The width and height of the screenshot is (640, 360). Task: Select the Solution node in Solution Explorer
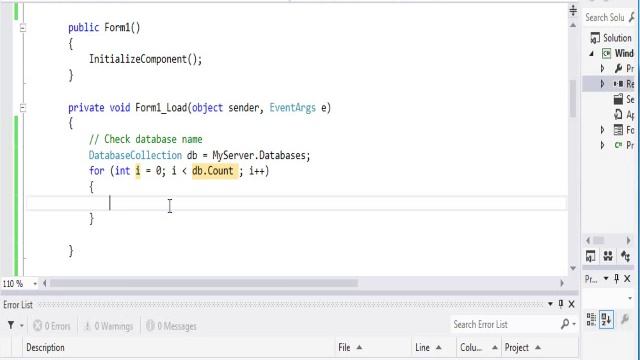[617, 38]
